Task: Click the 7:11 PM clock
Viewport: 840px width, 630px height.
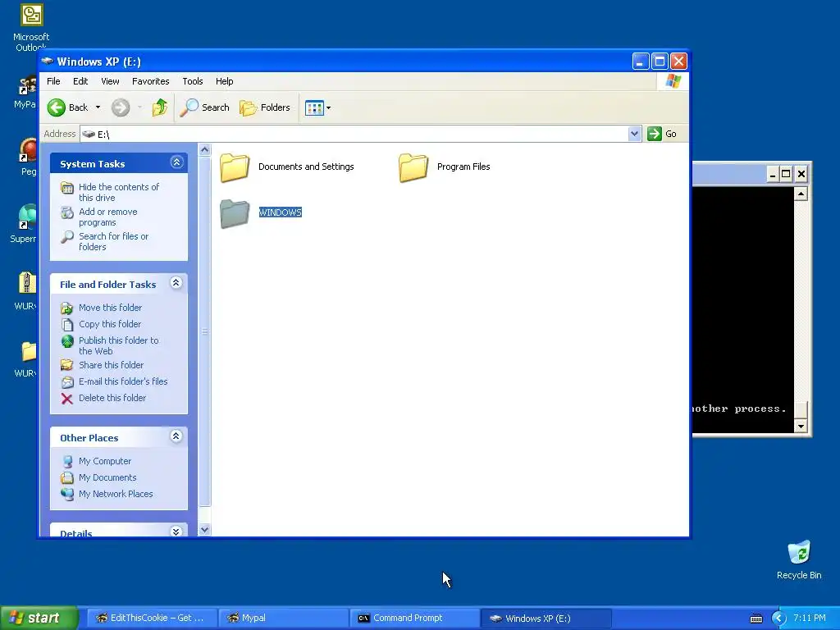Action: (x=810, y=618)
